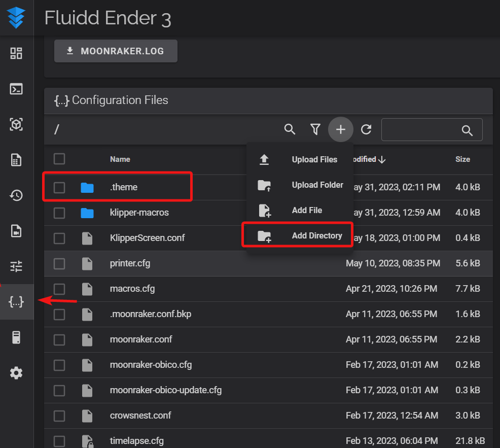Click printer.cfg size 5.6 kB
500x448 pixels.
pos(468,263)
